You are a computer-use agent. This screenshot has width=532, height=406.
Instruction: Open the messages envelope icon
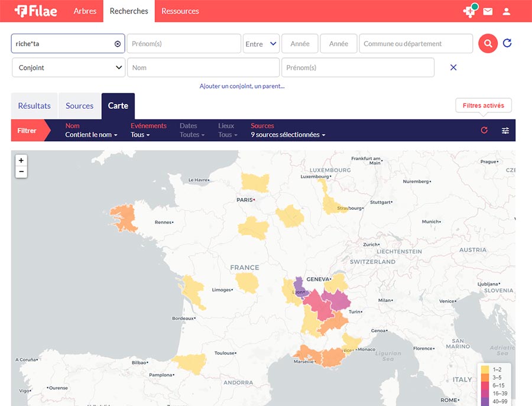coord(488,11)
